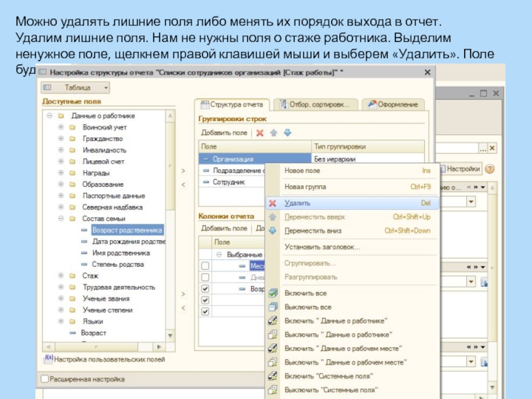Click the Включить все checkmark icon

(272, 293)
